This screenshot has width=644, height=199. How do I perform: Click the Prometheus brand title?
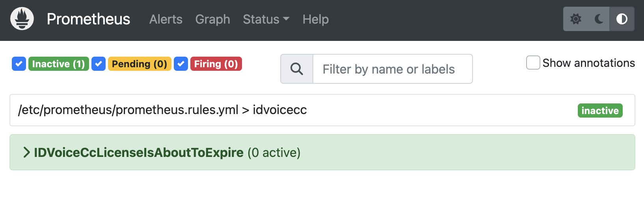88,19
